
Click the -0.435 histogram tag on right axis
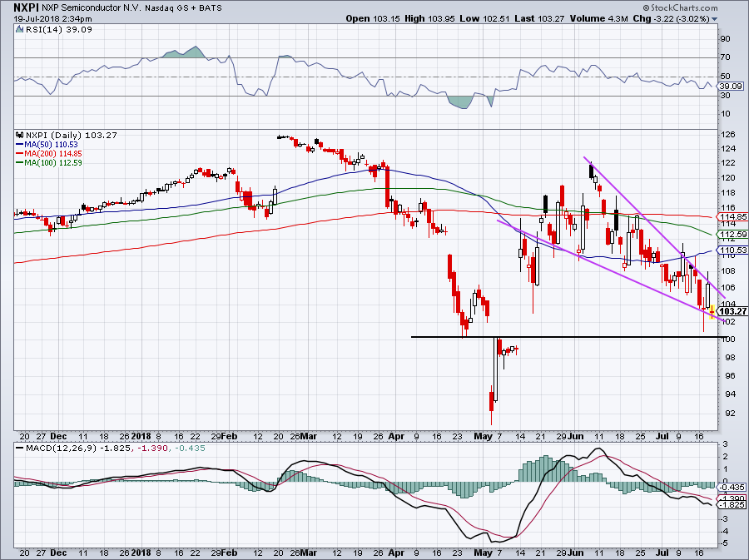[732, 488]
